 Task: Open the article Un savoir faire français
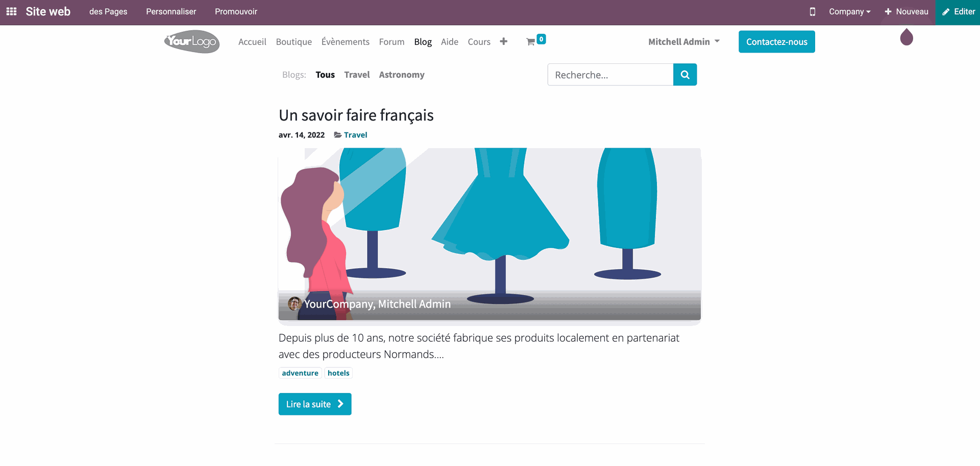[x=356, y=115]
